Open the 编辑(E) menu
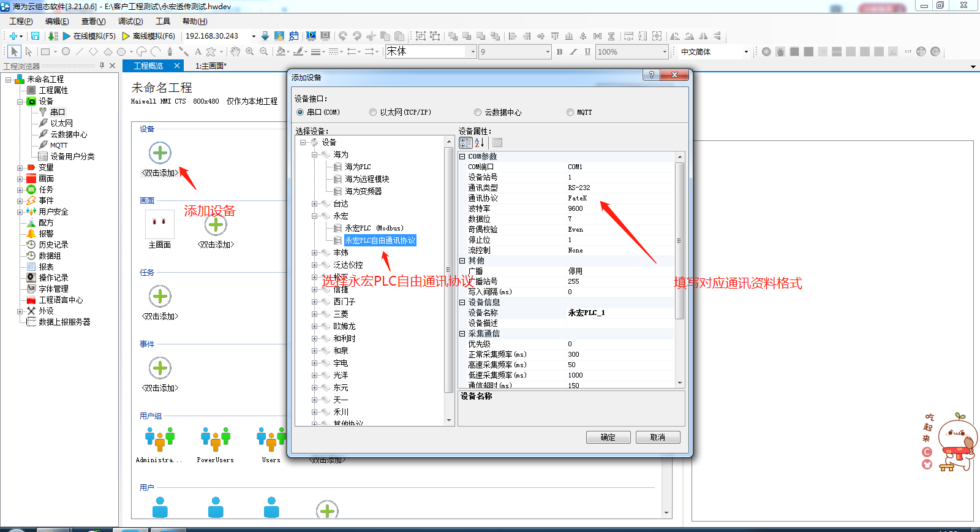This screenshot has height=532, width=980. point(57,21)
